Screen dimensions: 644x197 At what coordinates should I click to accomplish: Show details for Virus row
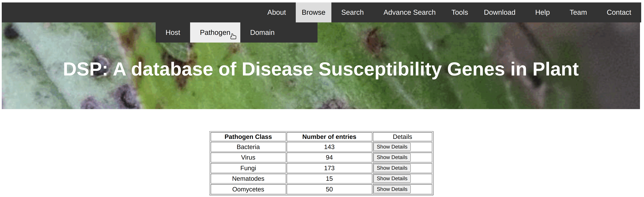click(392, 157)
